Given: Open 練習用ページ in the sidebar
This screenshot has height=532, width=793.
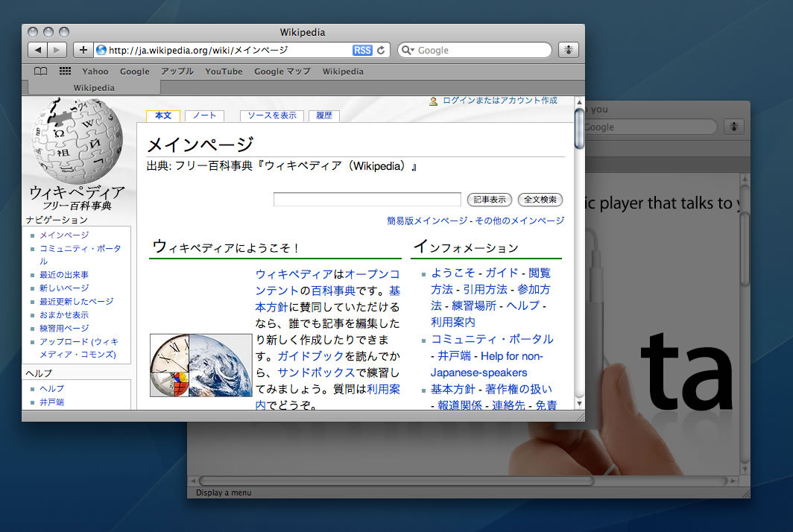Looking at the screenshot, I should 64,328.
